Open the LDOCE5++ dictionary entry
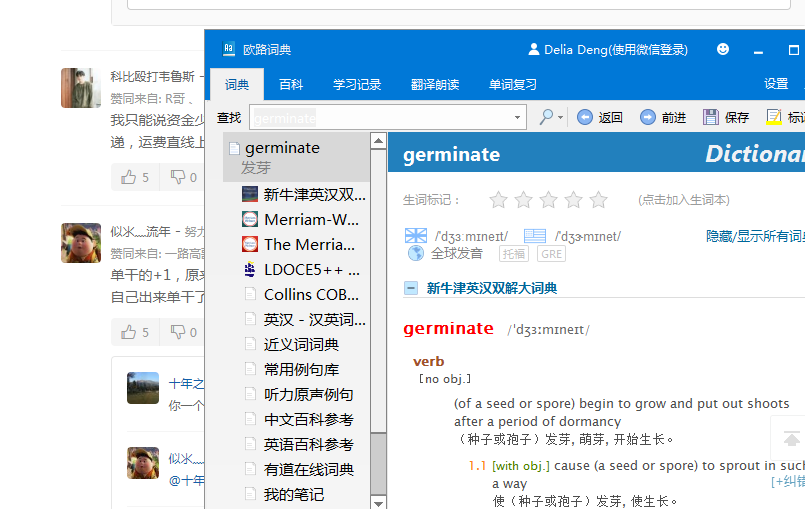This screenshot has height=509, width=805. pos(301,270)
